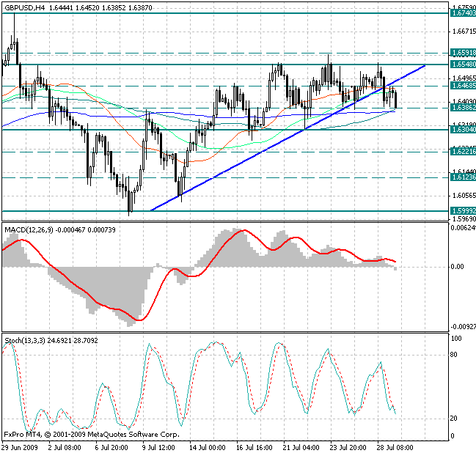The image size is (476, 453).
Task: Click the 1.66715 price axis value
Action: 464,32
